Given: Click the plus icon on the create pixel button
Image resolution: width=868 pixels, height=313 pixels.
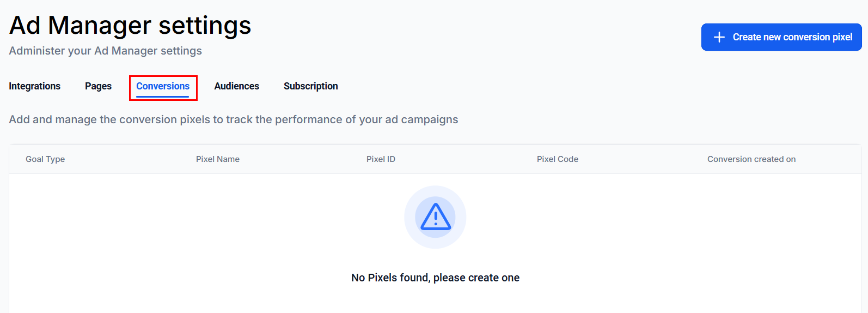Looking at the screenshot, I should pos(719,37).
